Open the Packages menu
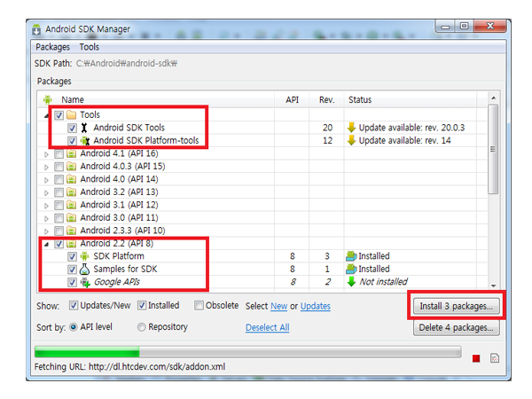Image resolution: width=532 pixels, height=399 pixels. pos(52,47)
